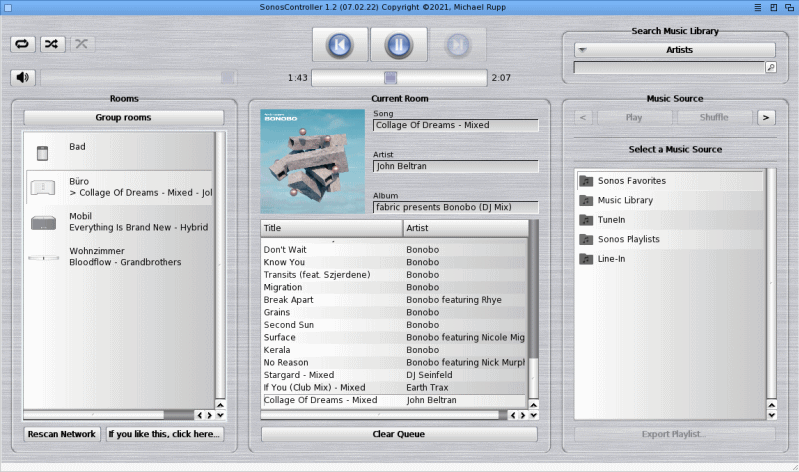The width and height of the screenshot is (799, 472).
Task: Go forward with the > music source button
Action: pos(766,117)
